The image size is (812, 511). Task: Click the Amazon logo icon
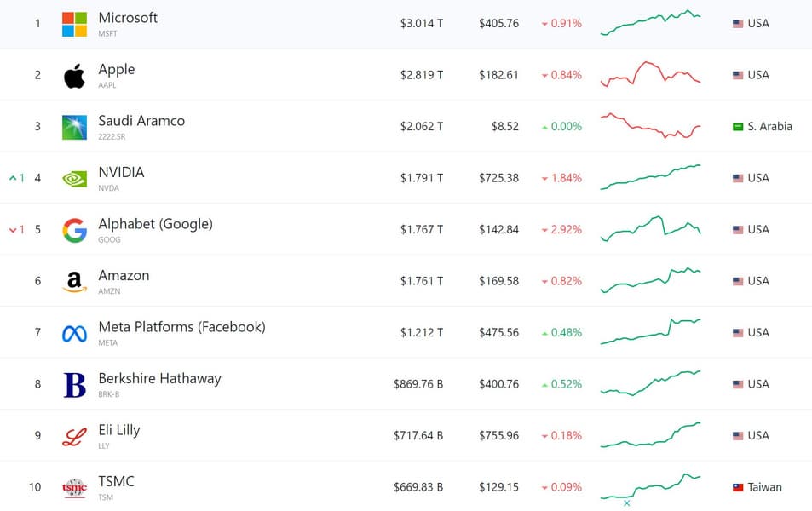tap(74, 282)
